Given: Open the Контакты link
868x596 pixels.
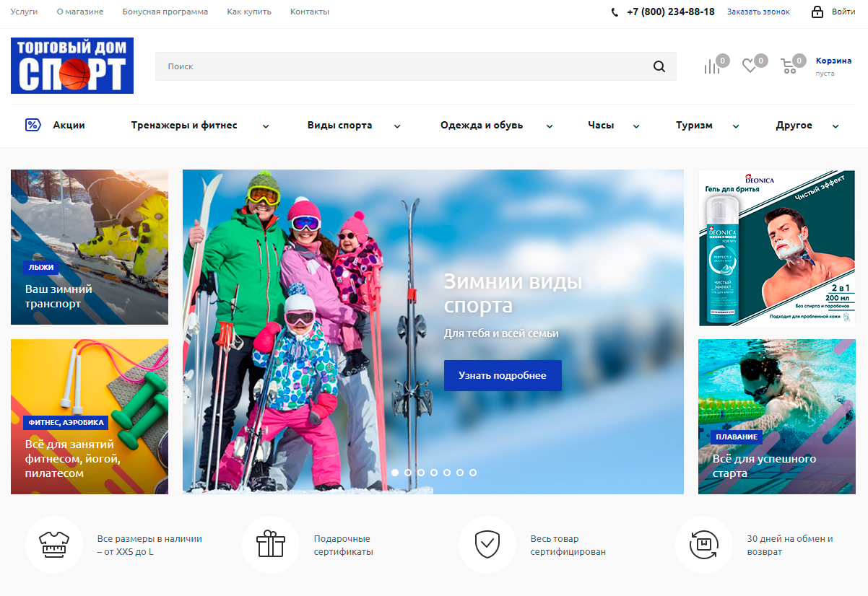Looking at the screenshot, I should pos(310,12).
